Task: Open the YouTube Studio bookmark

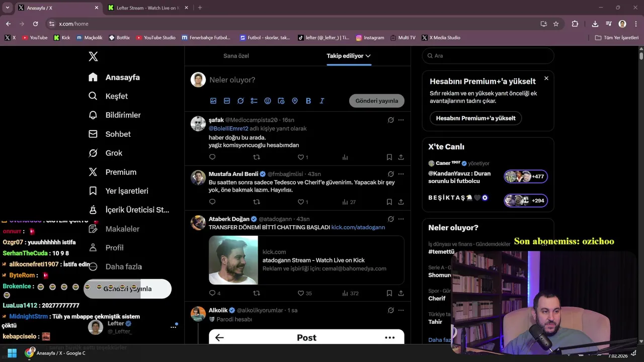Action: [x=156, y=38]
